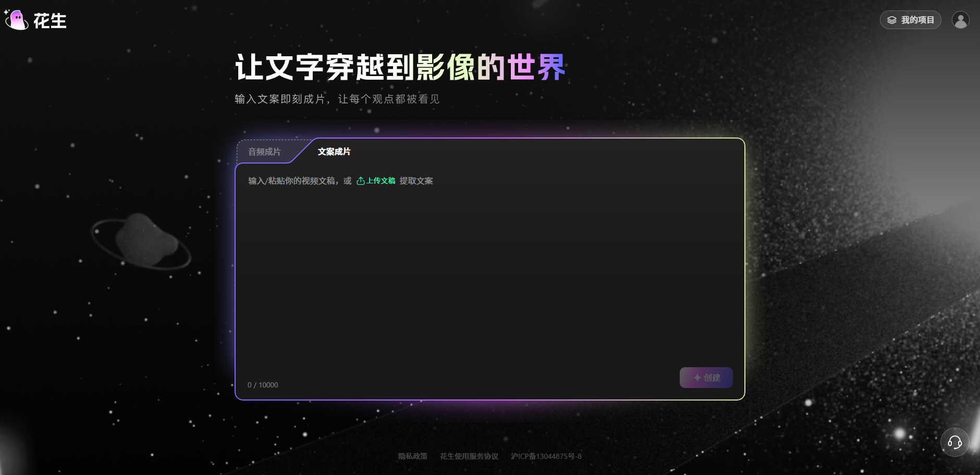
Task: Click the green upload icon beside 上传文稿
Action: click(361, 181)
